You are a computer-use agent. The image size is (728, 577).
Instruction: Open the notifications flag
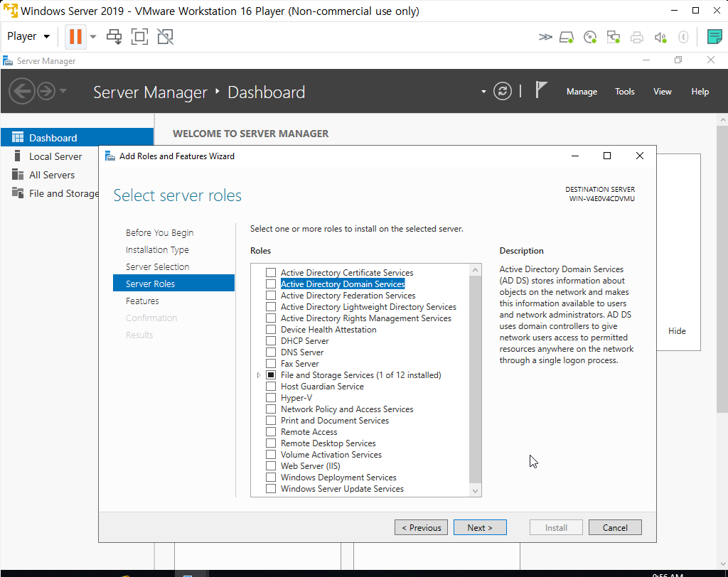click(x=541, y=90)
